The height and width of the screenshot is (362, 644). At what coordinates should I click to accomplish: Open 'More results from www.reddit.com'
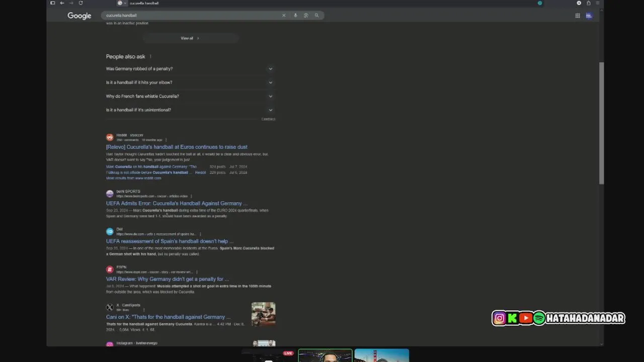coord(133,178)
